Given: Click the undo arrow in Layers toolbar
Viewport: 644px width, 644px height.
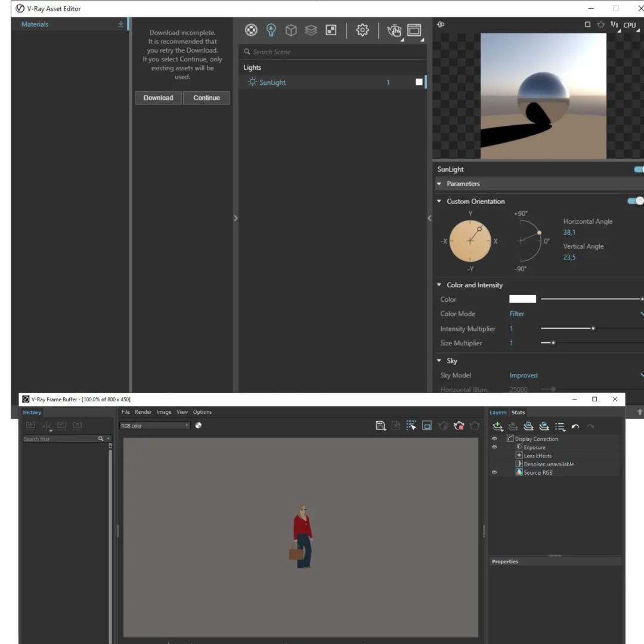Looking at the screenshot, I should 575,426.
